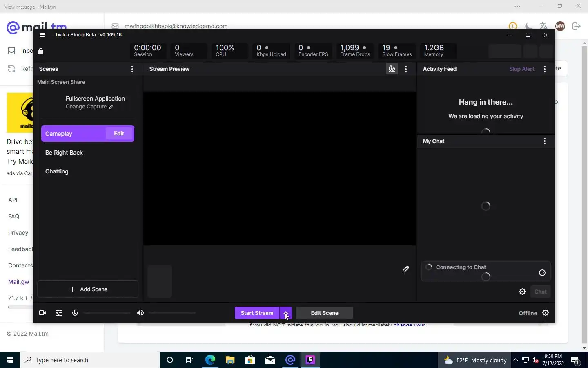588x368 pixels.
Task: Click the Chat send button
Action: [x=540, y=292]
